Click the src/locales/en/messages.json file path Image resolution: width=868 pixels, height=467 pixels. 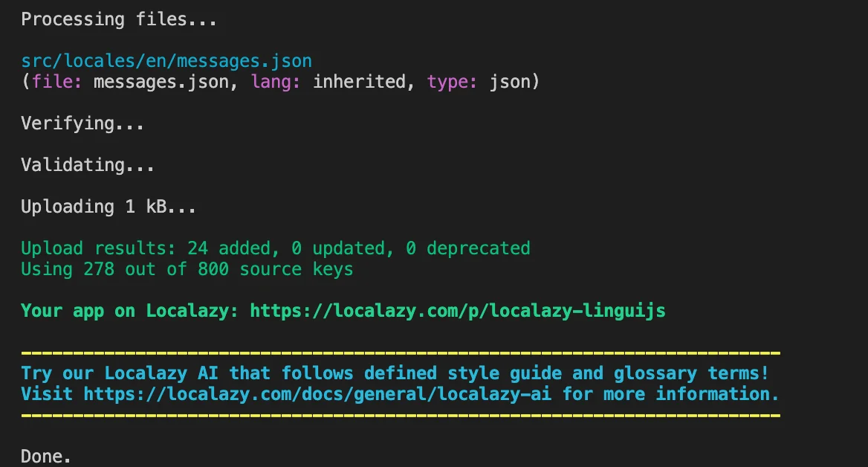[x=166, y=61]
